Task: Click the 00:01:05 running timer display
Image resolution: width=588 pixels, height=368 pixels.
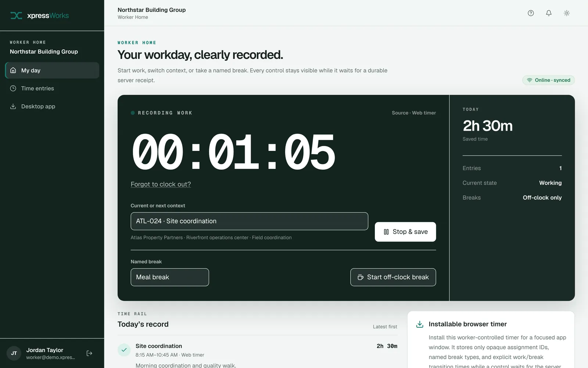Action: click(x=233, y=152)
